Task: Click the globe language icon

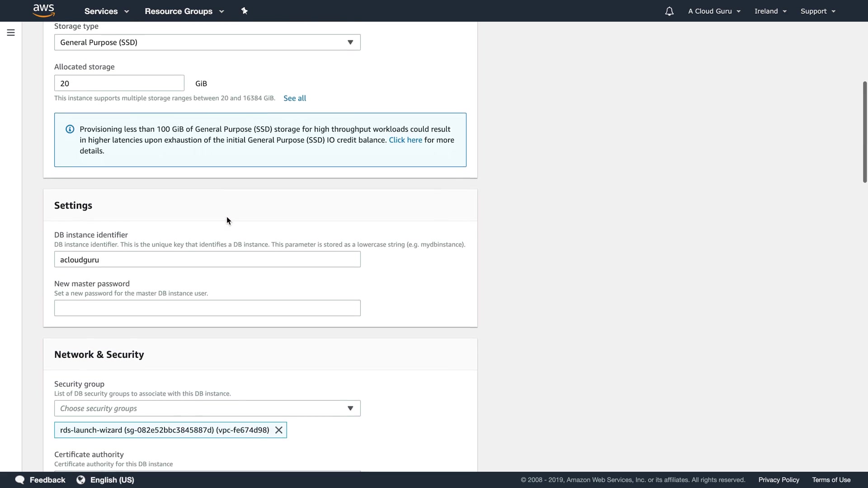Action: (x=81, y=480)
